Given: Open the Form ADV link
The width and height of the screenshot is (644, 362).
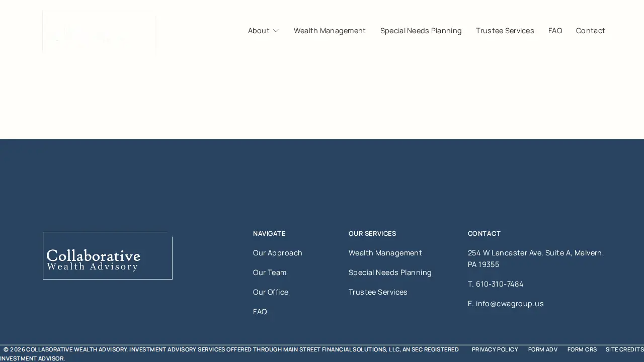Looking at the screenshot, I should tap(543, 349).
